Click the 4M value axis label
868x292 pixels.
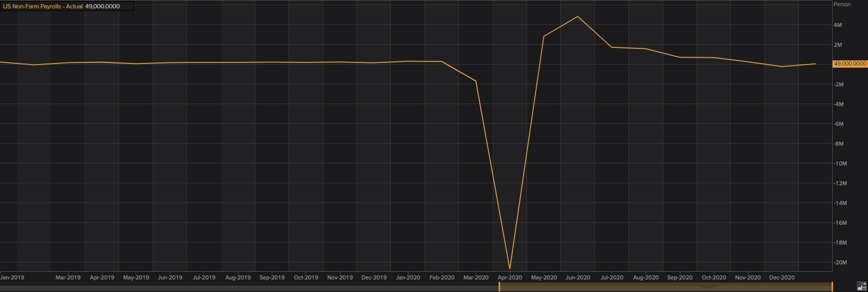(838, 25)
